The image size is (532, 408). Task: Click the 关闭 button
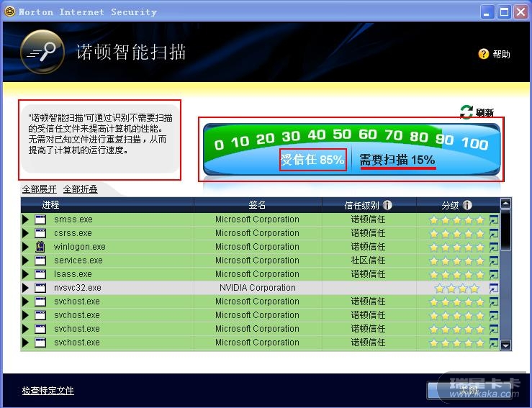[469, 390]
